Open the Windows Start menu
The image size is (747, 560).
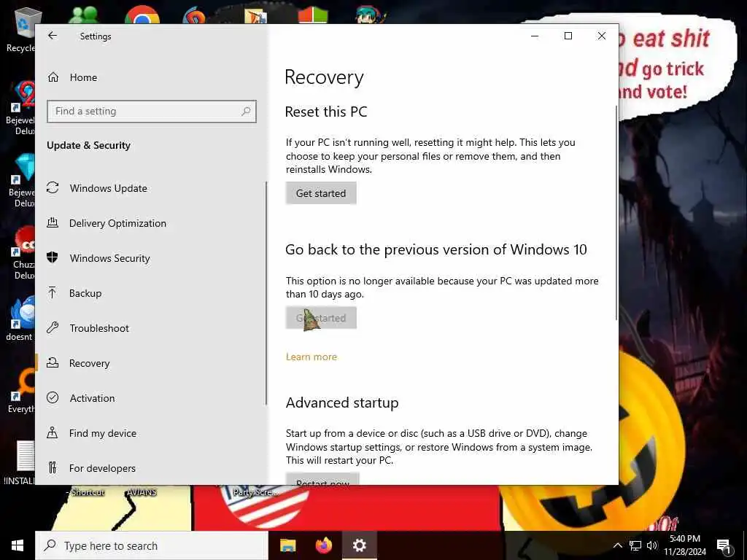coord(18,545)
